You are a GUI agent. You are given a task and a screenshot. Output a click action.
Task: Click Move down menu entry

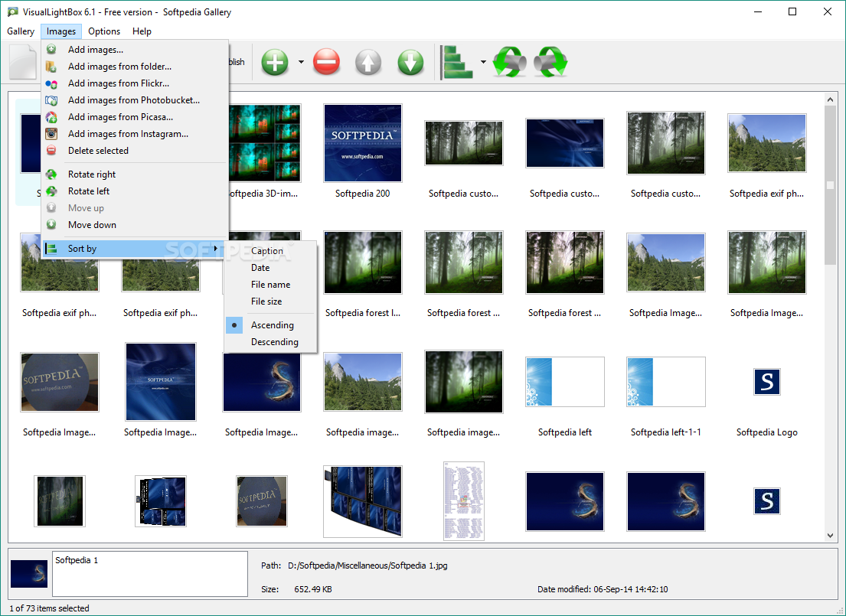(135, 225)
